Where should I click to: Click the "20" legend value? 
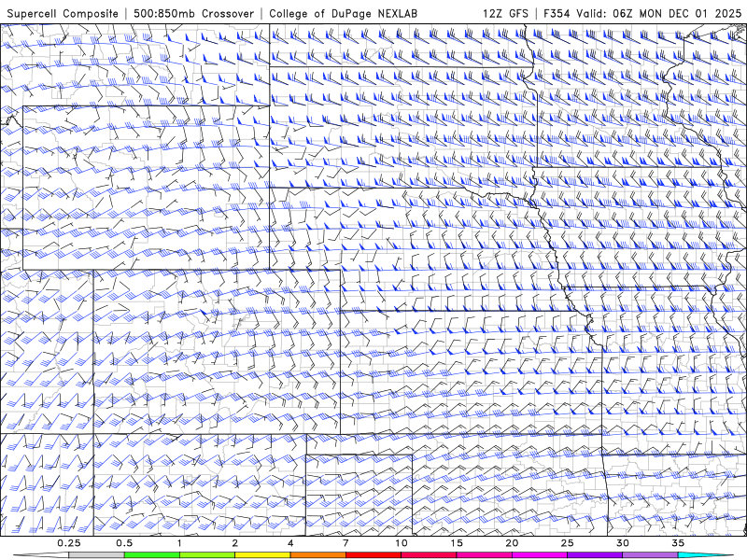[512, 543]
